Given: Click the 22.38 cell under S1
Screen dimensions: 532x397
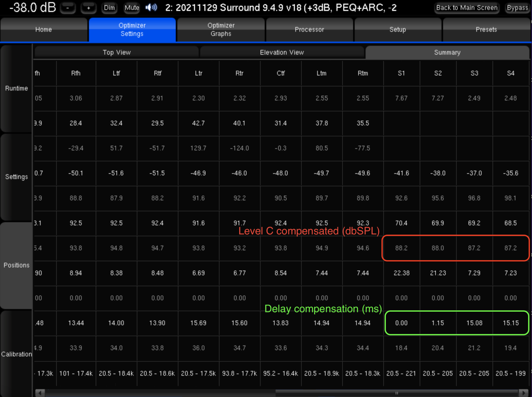Looking at the screenshot, I should (401, 273).
